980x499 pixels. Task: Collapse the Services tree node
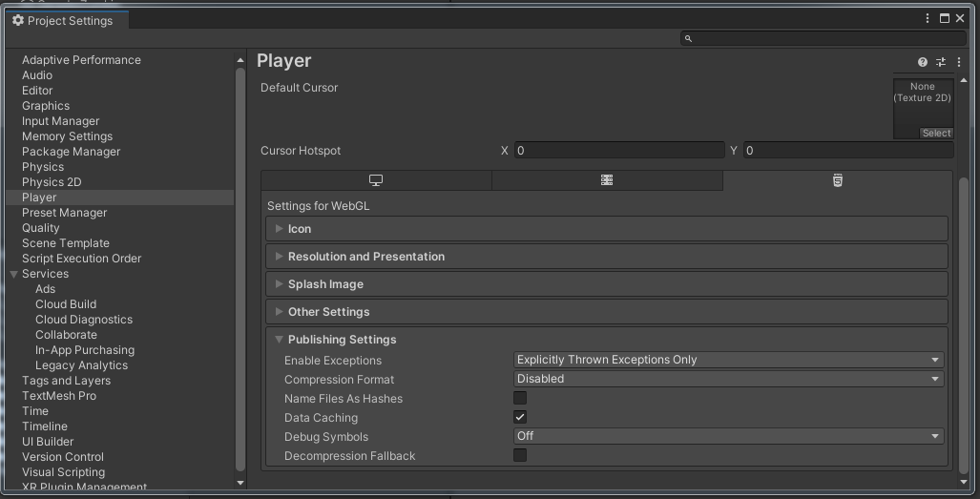(x=13, y=274)
